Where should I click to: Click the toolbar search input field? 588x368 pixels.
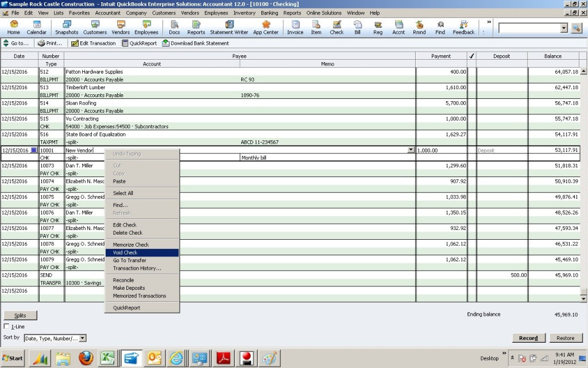tap(529, 28)
